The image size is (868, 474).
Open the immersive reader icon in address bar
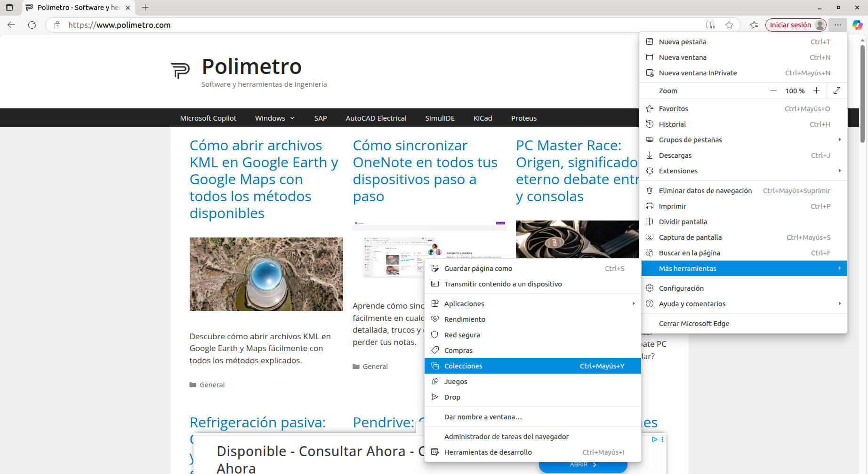point(710,25)
